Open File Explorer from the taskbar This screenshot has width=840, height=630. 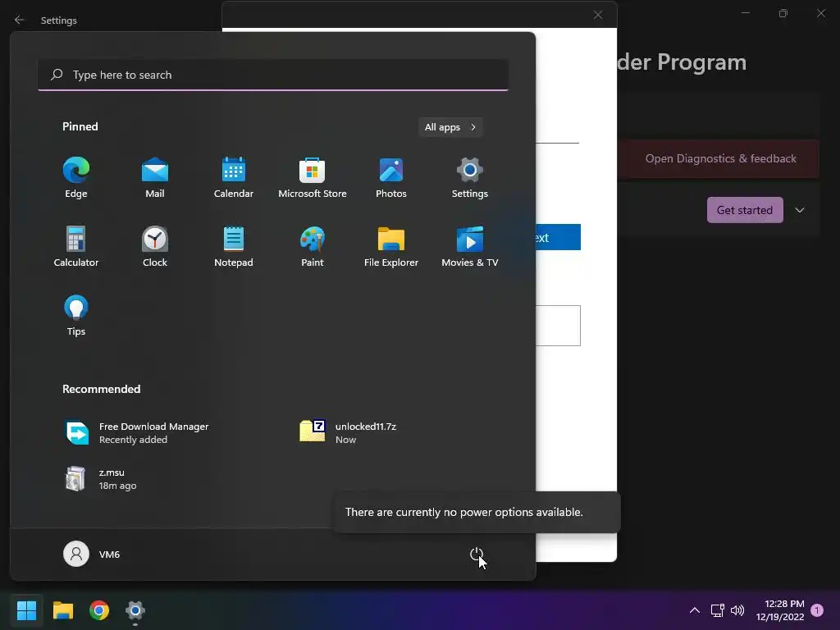pyautogui.click(x=62, y=610)
